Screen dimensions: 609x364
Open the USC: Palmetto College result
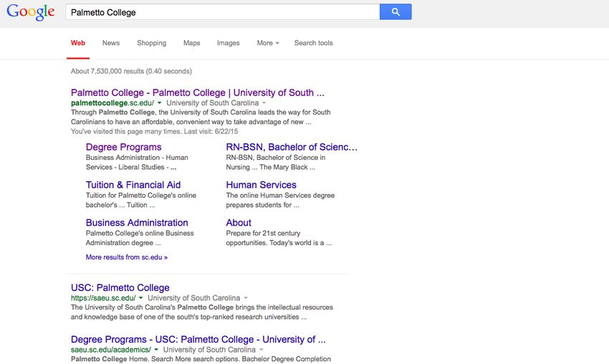120,288
